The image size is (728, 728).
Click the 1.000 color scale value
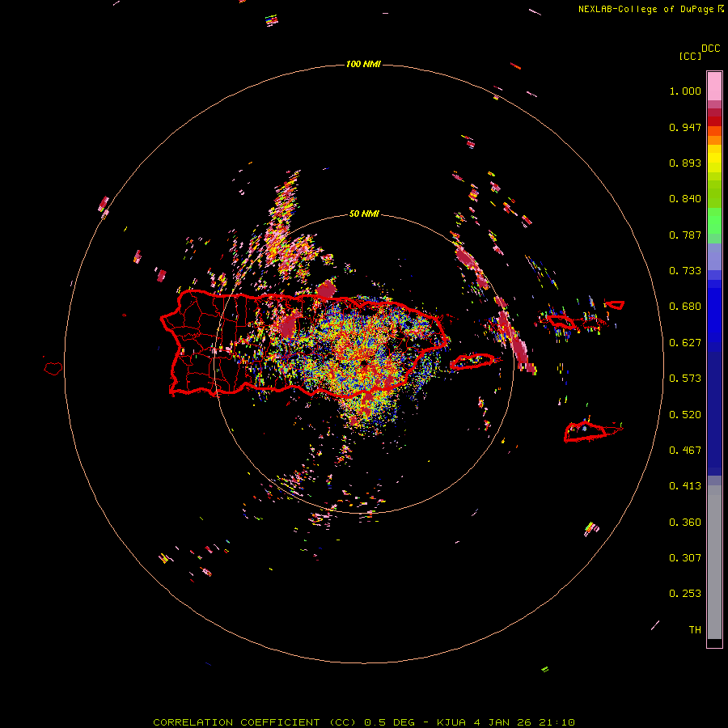coord(685,91)
